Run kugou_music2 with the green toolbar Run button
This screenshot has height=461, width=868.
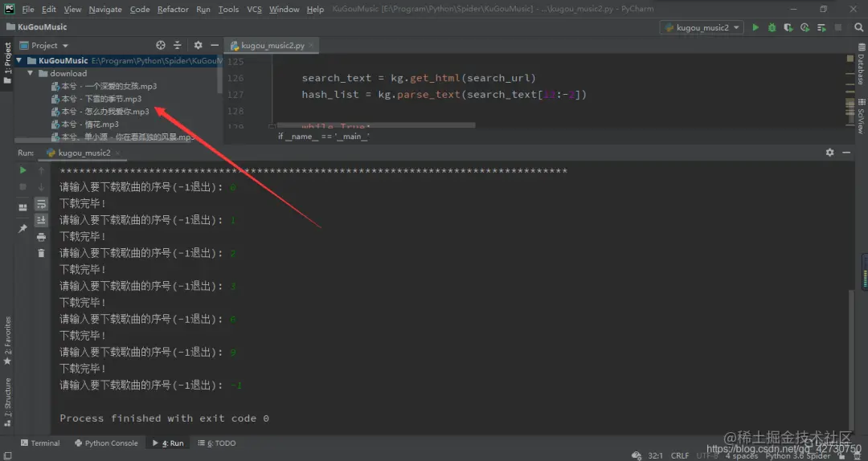point(755,27)
